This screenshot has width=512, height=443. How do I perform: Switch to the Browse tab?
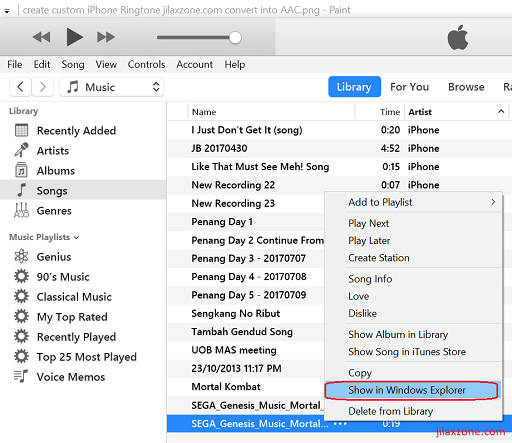point(466,87)
